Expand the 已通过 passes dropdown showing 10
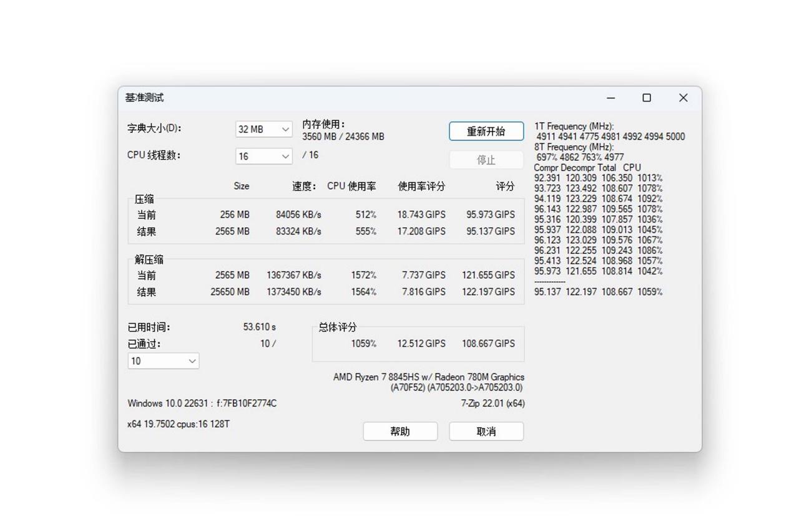Viewport: 799px width, 532px height. click(x=164, y=361)
